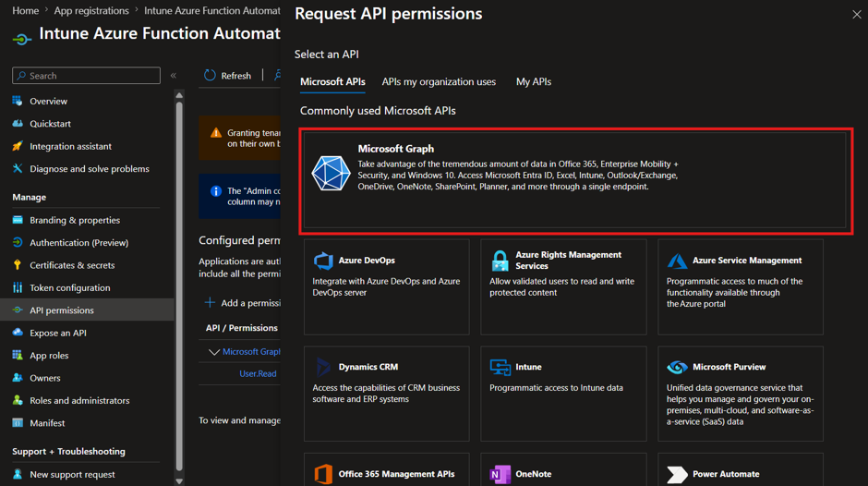Click the Diagnose and solve problems wrench icon
Image resolution: width=868 pixels, height=486 pixels.
click(18, 168)
